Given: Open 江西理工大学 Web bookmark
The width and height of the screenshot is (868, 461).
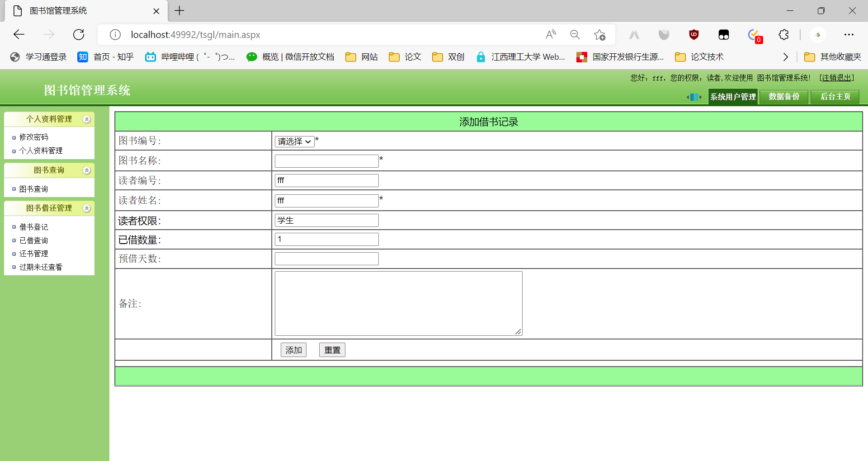Looking at the screenshot, I should pyautogui.click(x=521, y=57).
